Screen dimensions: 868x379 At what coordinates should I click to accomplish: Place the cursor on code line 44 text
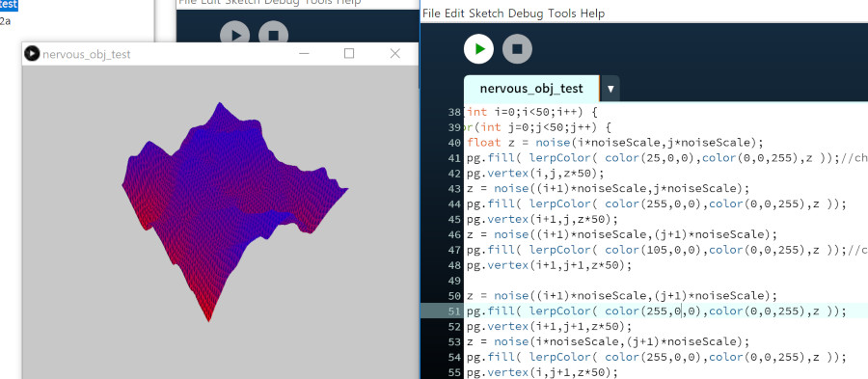pos(656,203)
